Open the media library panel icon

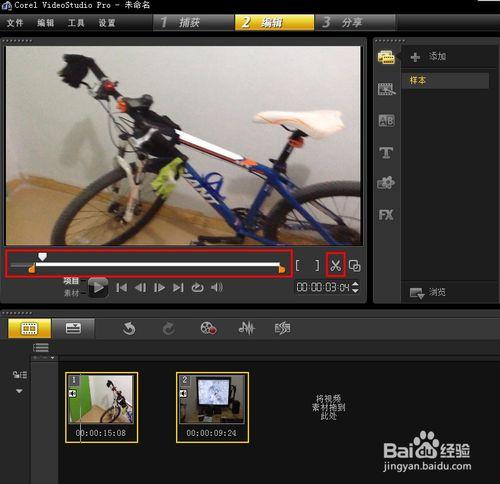click(x=386, y=57)
